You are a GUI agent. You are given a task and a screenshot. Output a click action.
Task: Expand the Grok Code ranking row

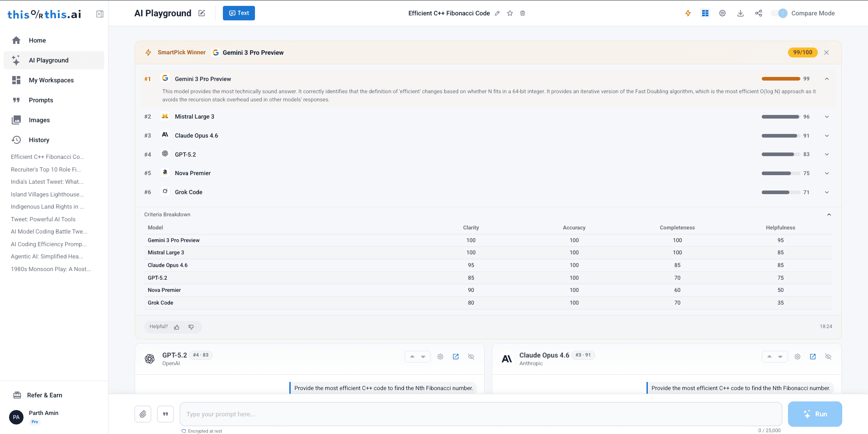pyautogui.click(x=827, y=192)
